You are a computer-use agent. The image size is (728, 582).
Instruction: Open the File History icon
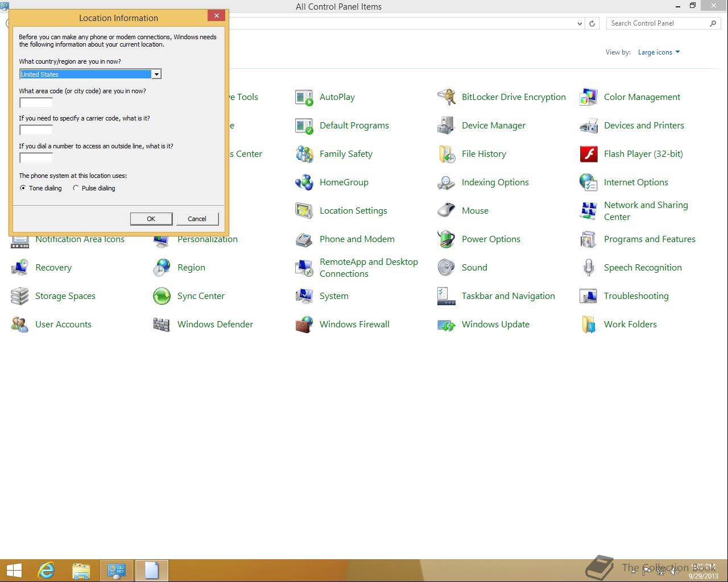point(446,154)
